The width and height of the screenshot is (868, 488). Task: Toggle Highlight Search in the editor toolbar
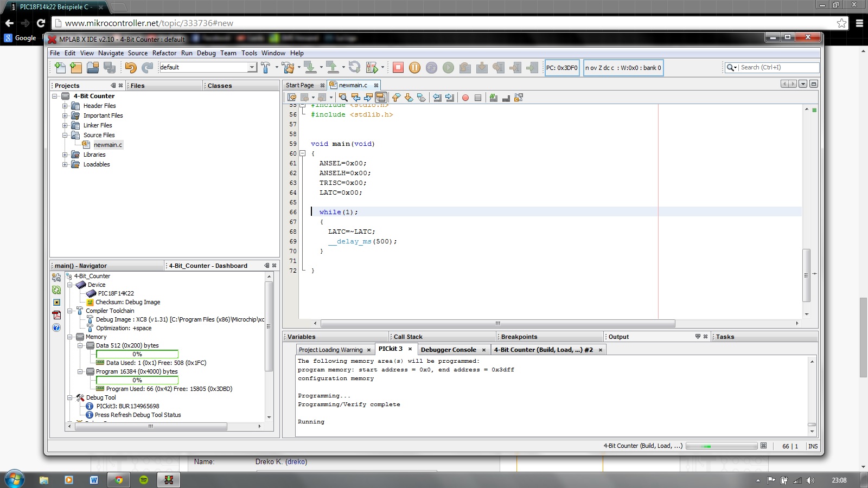coord(381,98)
